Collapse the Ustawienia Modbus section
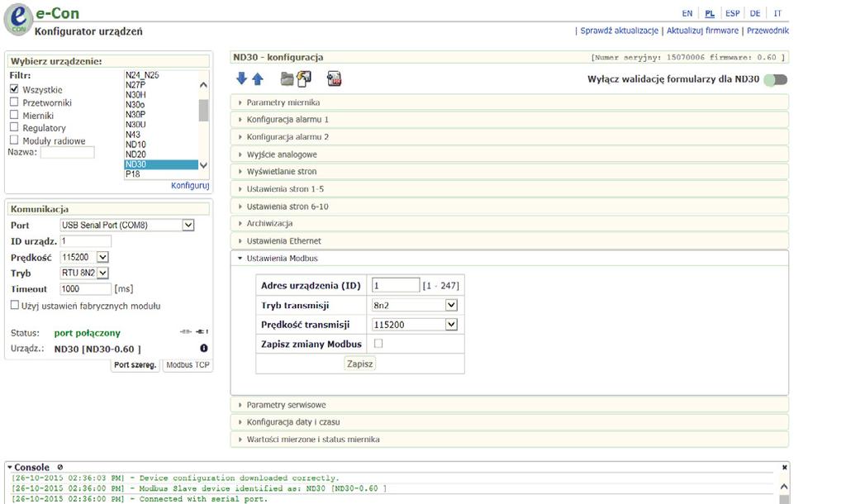Image resolution: width=846 pixels, height=504 pixels. click(509, 258)
